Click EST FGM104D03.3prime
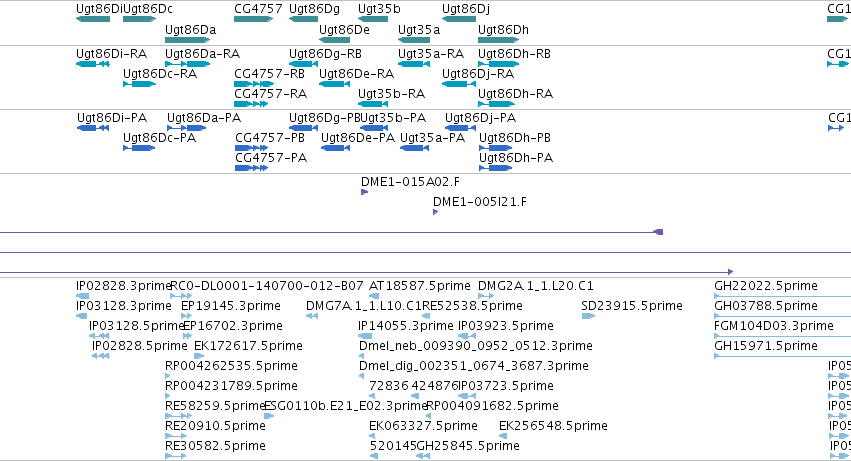Image resolution: width=851 pixels, height=461 pixels. coord(774,326)
